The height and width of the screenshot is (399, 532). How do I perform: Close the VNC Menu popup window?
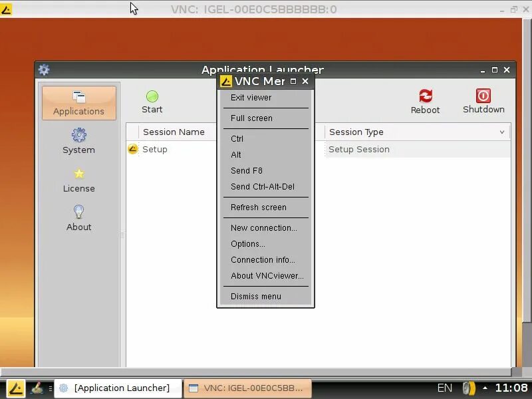[x=305, y=81]
